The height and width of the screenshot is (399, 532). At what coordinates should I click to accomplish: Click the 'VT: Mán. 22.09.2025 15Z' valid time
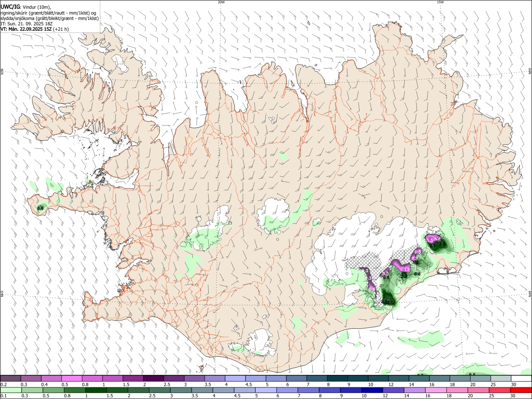(26, 29)
